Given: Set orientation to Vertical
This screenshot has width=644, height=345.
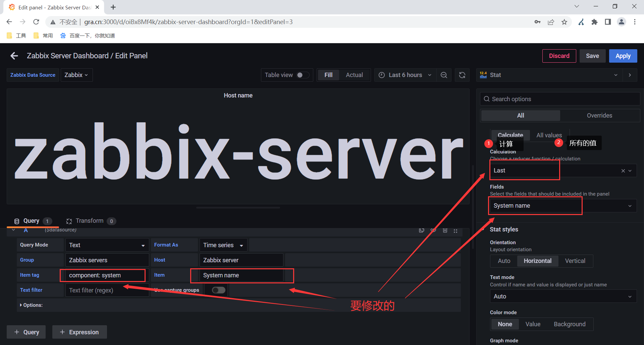Looking at the screenshot, I should [x=575, y=261].
